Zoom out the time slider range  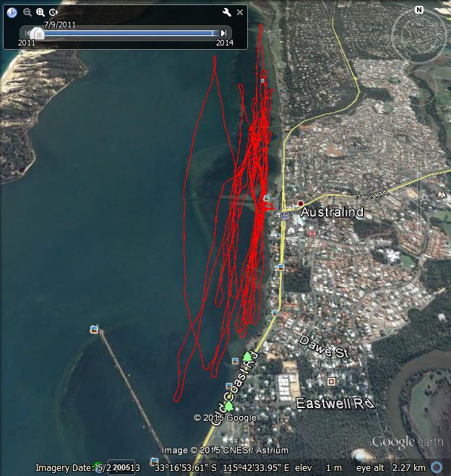click(x=27, y=12)
